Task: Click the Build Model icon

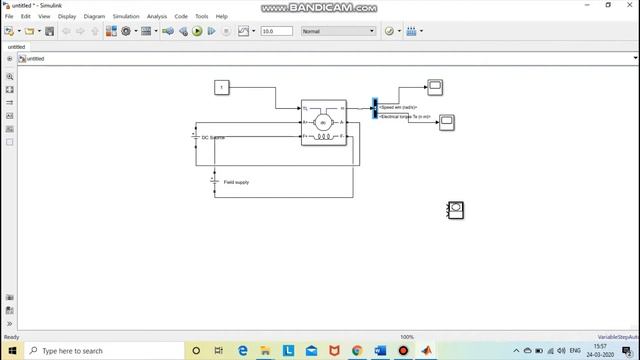Action: click(411, 31)
